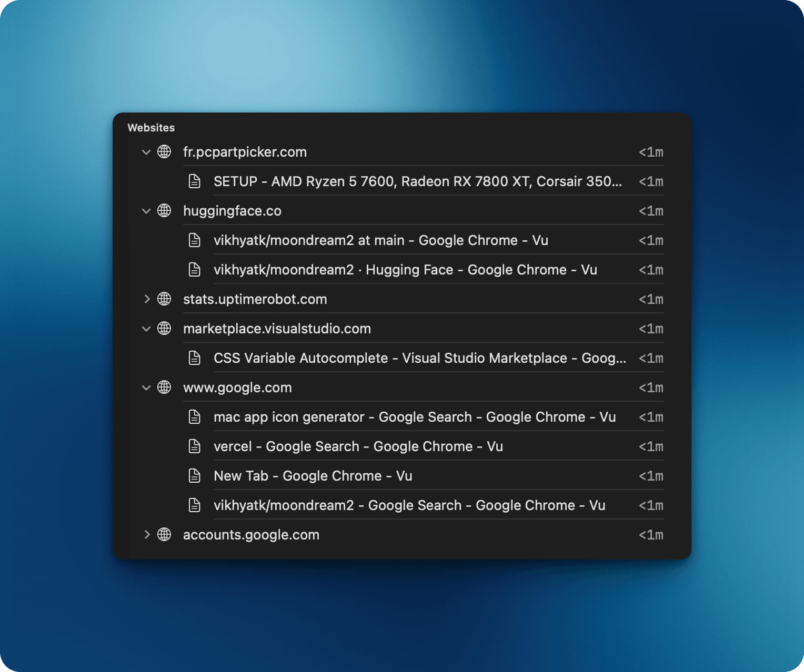
Task: Expand the stats.uptimerobot.com group
Action: tap(146, 299)
